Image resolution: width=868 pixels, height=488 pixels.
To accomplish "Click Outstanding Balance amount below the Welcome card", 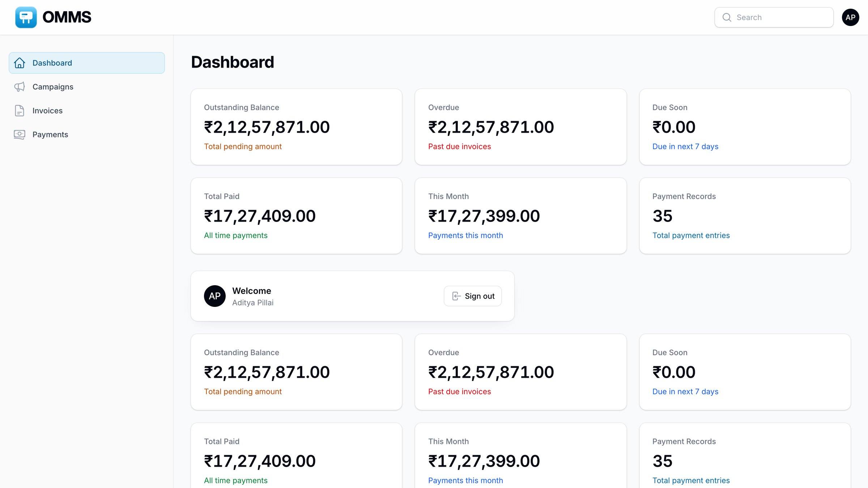I will coord(267,372).
